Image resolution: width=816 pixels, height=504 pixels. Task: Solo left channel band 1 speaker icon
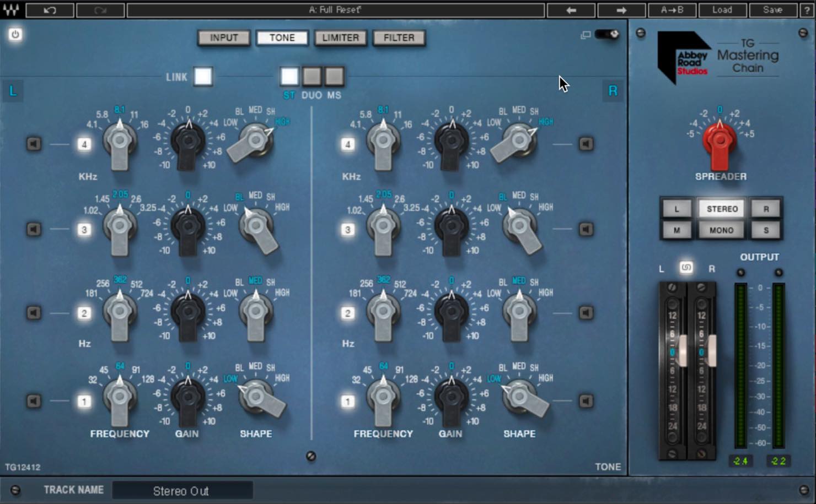[34, 401]
